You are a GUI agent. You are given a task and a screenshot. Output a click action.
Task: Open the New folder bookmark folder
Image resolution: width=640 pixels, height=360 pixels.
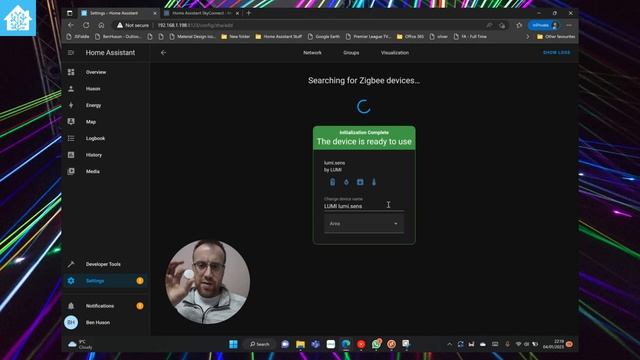pyautogui.click(x=236, y=36)
